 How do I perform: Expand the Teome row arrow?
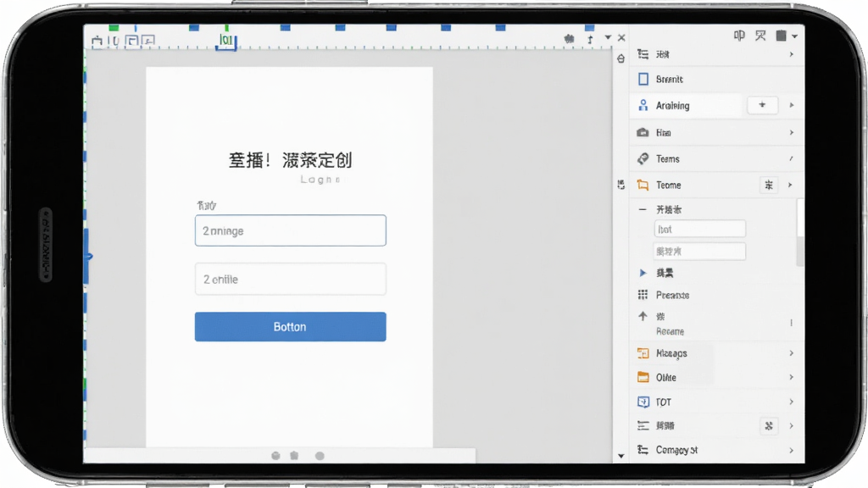pyautogui.click(x=791, y=185)
